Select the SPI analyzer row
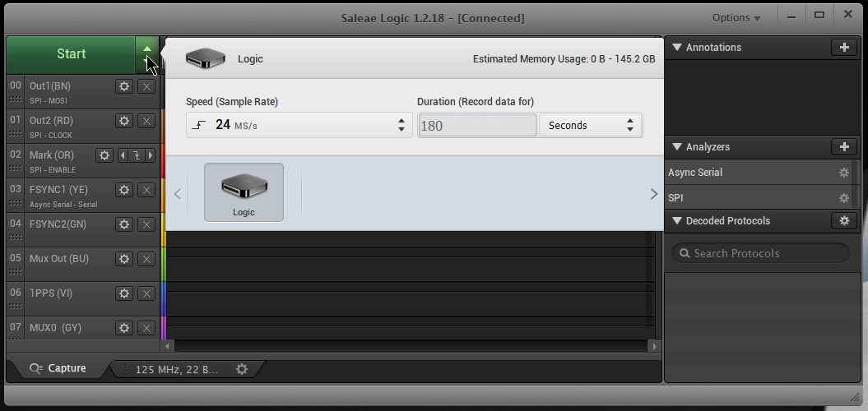Viewport: 868px width, 411px height. click(x=759, y=198)
